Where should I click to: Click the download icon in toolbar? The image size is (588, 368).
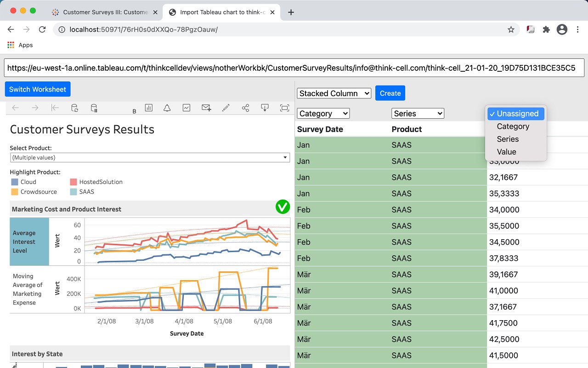tap(265, 108)
